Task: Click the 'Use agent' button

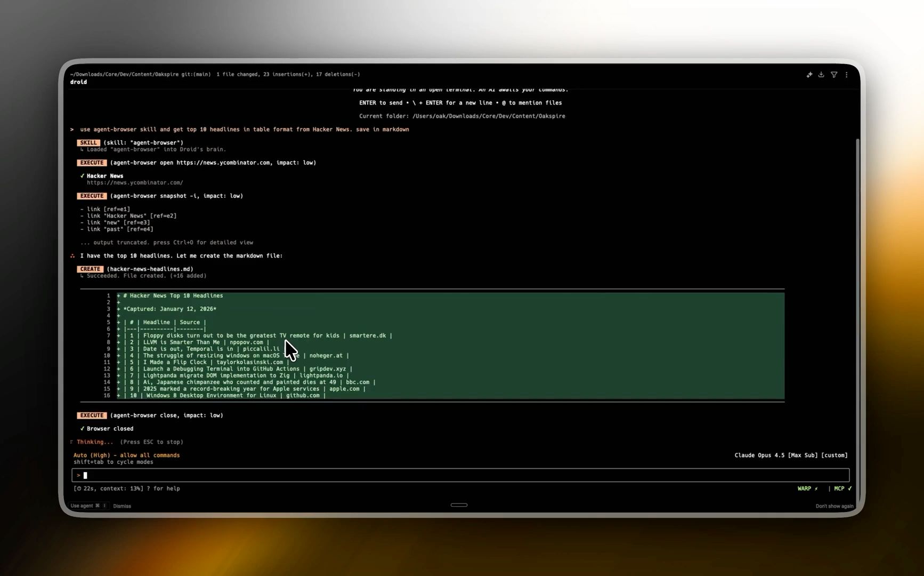Action: 88,506
